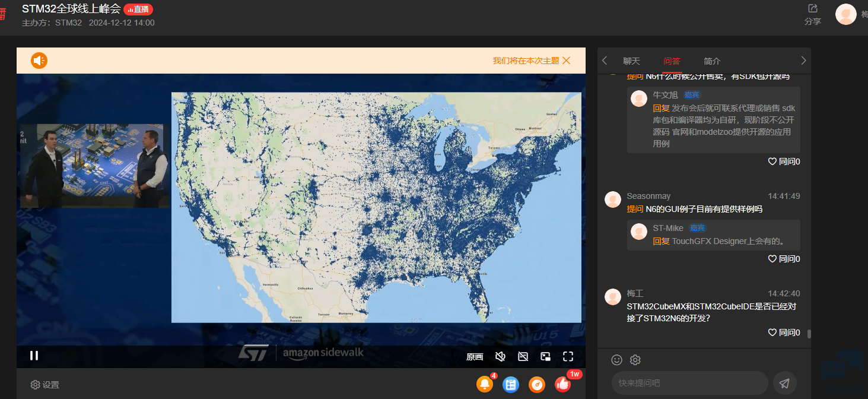Pause the live video playback
This screenshot has width=868, height=399.
pyautogui.click(x=34, y=356)
